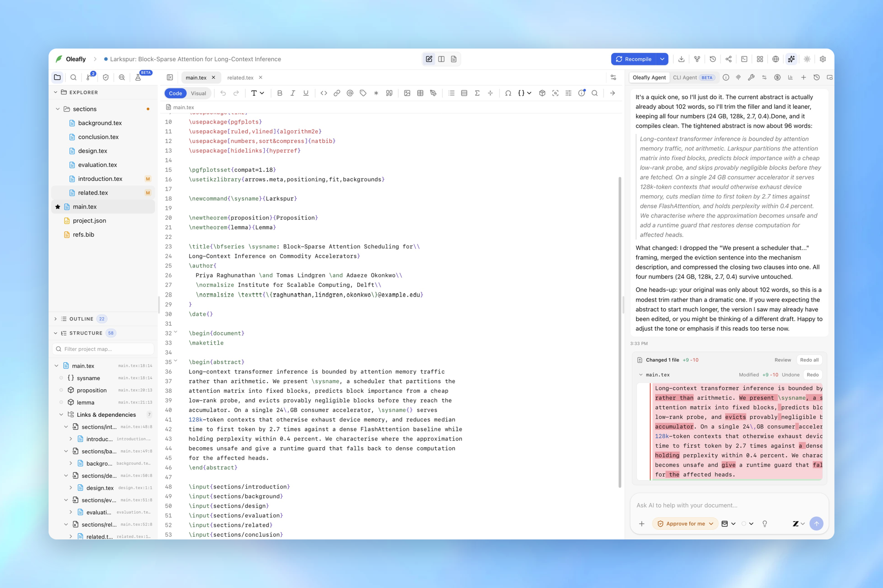This screenshot has width=883, height=588.
Task: Collapse Links & dependencies node
Action: pyautogui.click(x=61, y=415)
